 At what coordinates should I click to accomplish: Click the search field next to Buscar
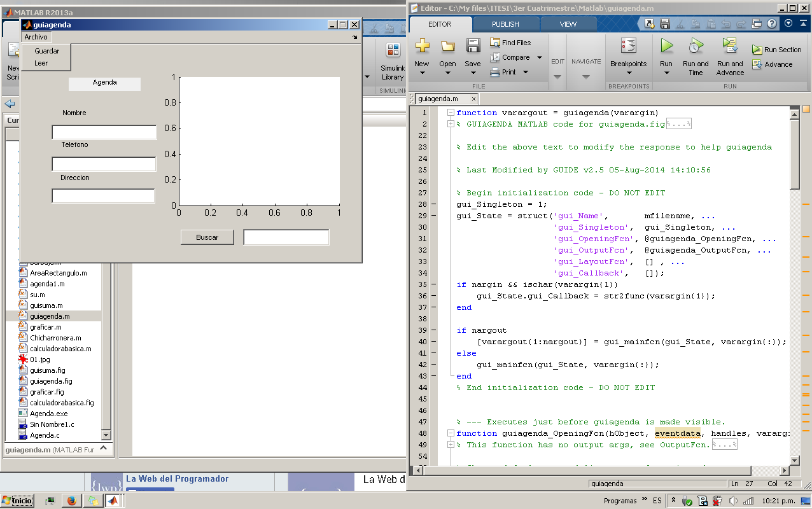click(286, 237)
